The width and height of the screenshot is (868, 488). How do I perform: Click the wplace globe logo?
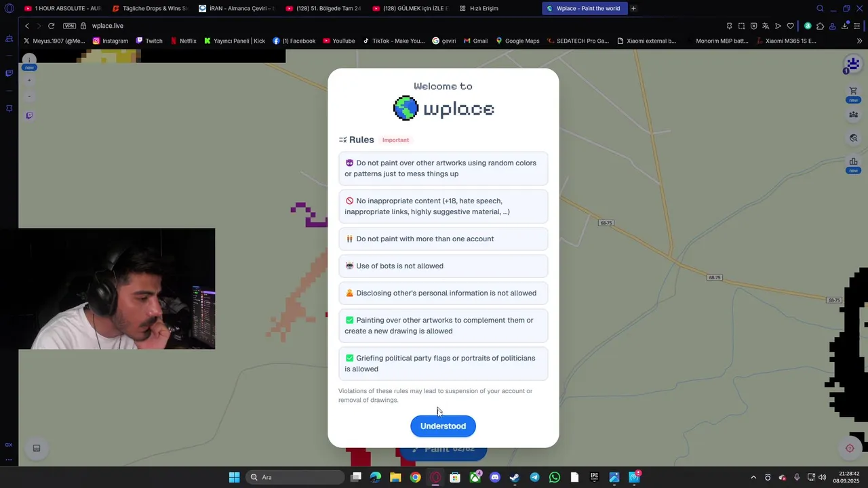pos(406,108)
